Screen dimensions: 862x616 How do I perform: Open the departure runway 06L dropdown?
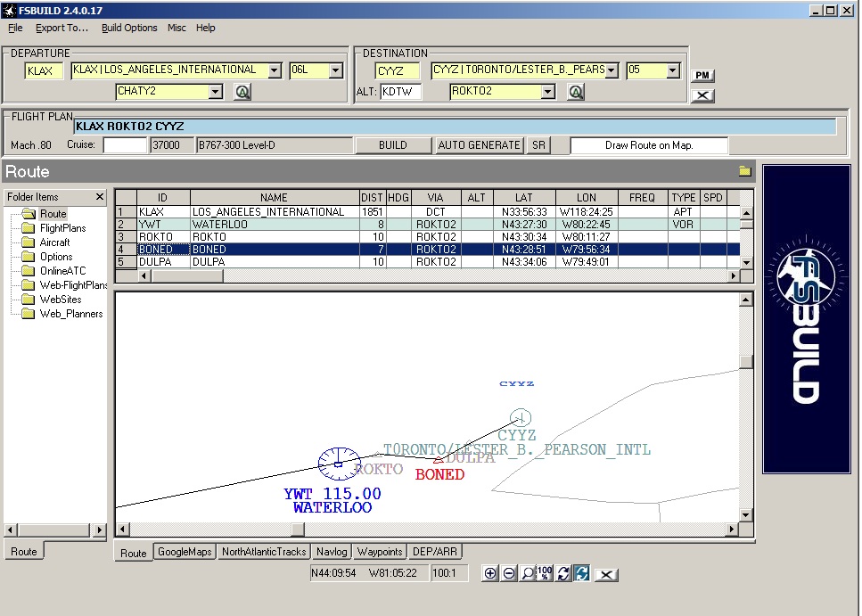(336, 70)
